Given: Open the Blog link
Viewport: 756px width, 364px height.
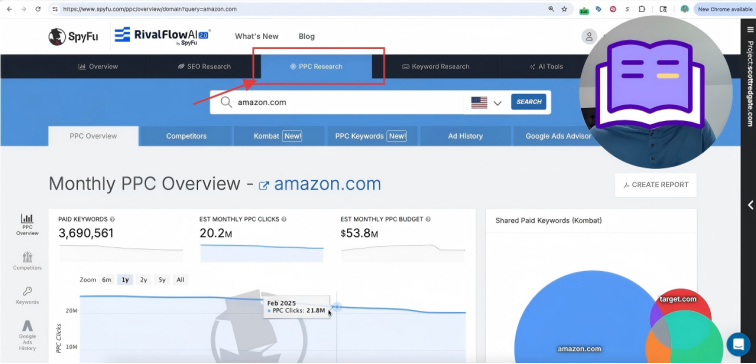Looking at the screenshot, I should click(306, 36).
